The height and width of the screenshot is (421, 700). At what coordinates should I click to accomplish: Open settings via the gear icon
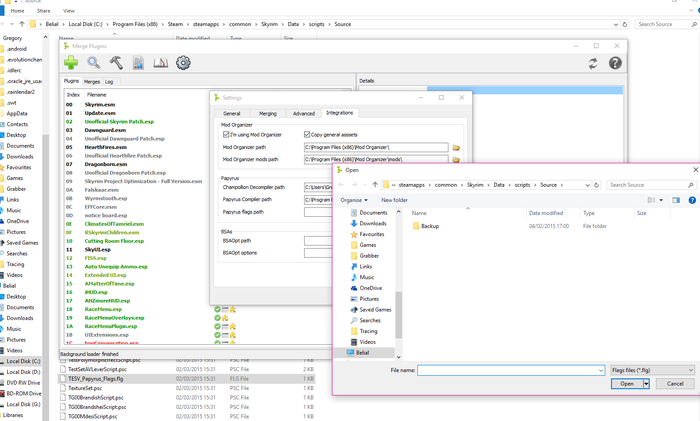(x=183, y=63)
